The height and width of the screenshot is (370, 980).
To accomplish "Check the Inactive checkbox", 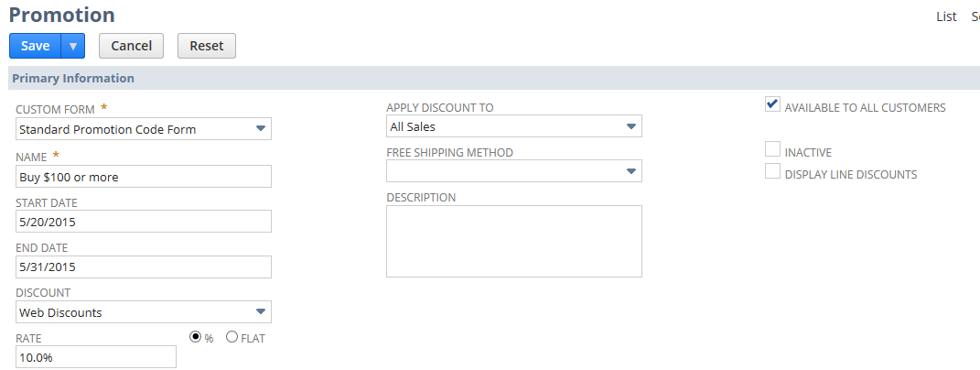I will pyautogui.click(x=772, y=149).
